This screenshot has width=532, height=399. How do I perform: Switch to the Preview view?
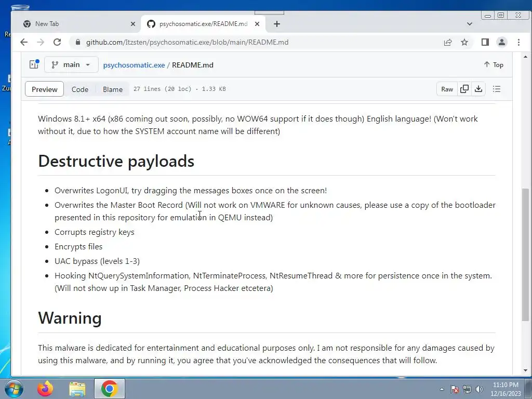[45, 89]
